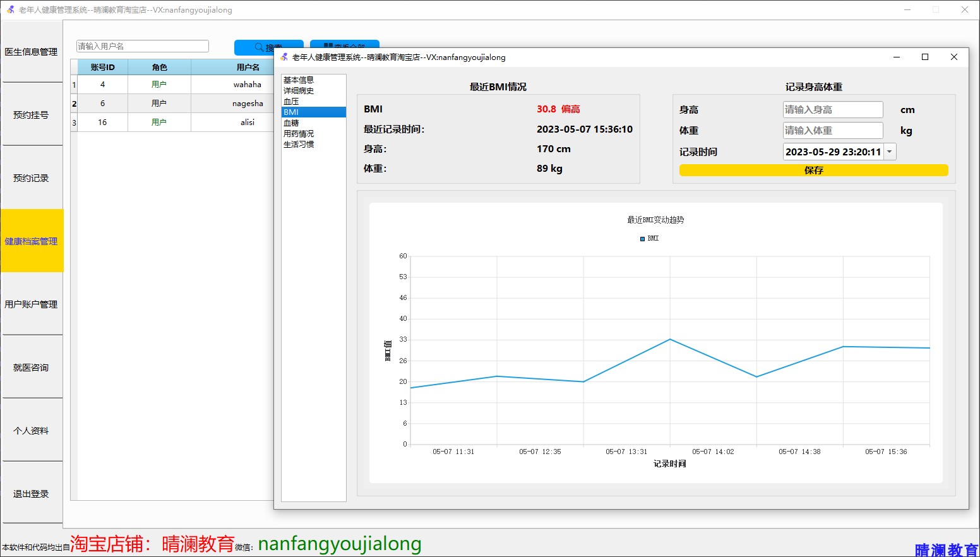Image resolution: width=980 pixels, height=557 pixels.
Task: Click the 账号ID column header
Action: tap(102, 67)
